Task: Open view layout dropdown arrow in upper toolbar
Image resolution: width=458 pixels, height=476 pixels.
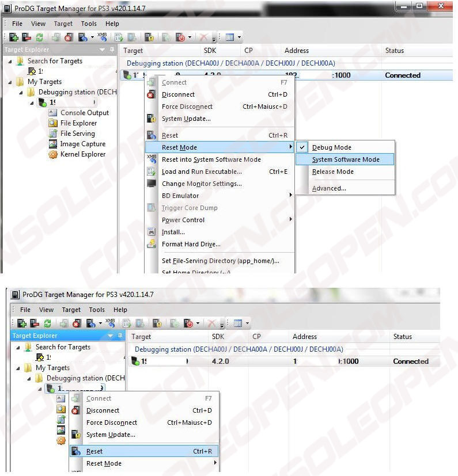Action: point(240,37)
